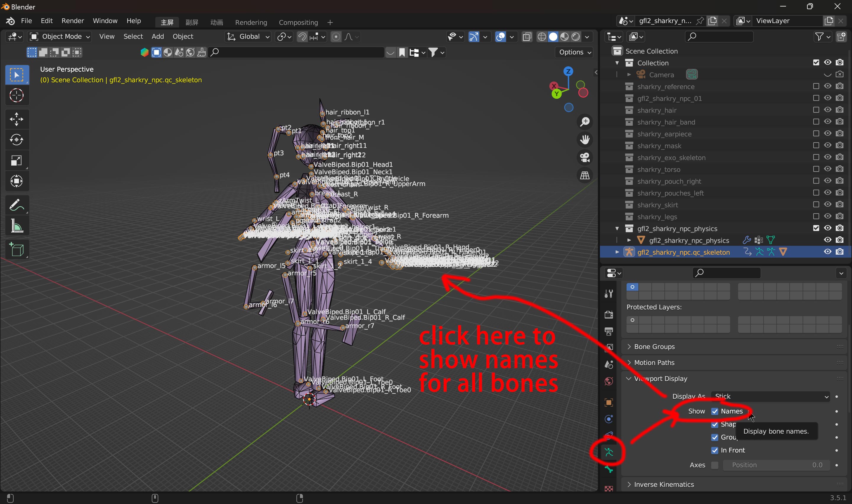The height and width of the screenshot is (504, 852).
Task: Click the Axes Position value field
Action: click(776, 465)
